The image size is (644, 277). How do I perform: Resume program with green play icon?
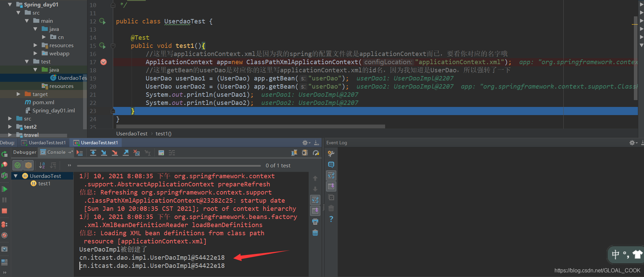tap(4, 189)
